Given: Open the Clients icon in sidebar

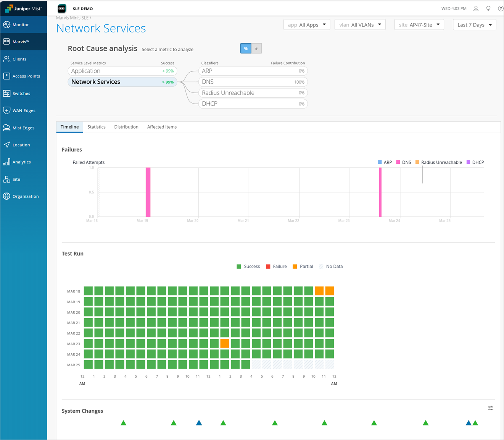Looking at the screenshot, I should (6, 59).
